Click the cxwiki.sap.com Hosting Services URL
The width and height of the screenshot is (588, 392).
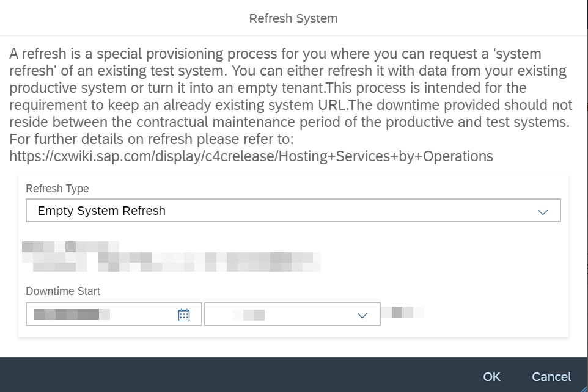click(251, 156)
